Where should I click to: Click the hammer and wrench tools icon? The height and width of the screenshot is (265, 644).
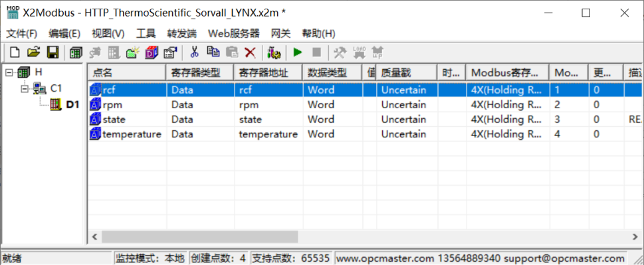pos(340,52)
